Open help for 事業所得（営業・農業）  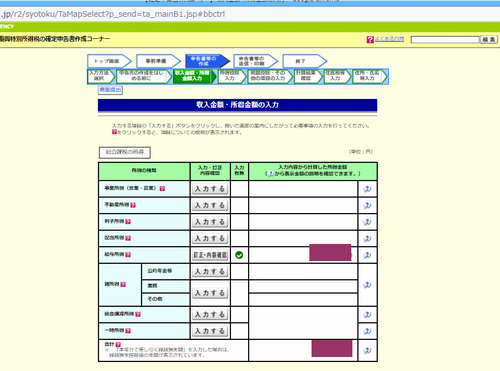pos(162,189)
